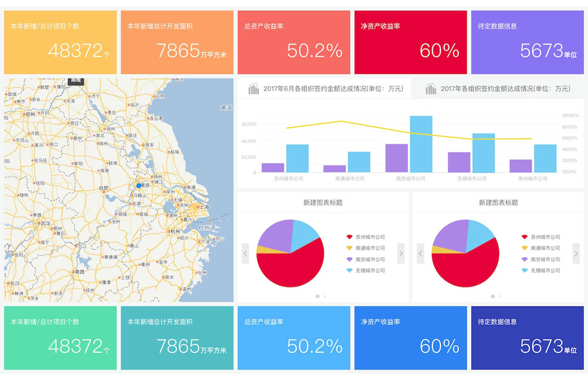Open the orange 本年新增总计开发面积 card
Image resolution: width=588 pixels, height=379 pixels.
pos(177,42)
